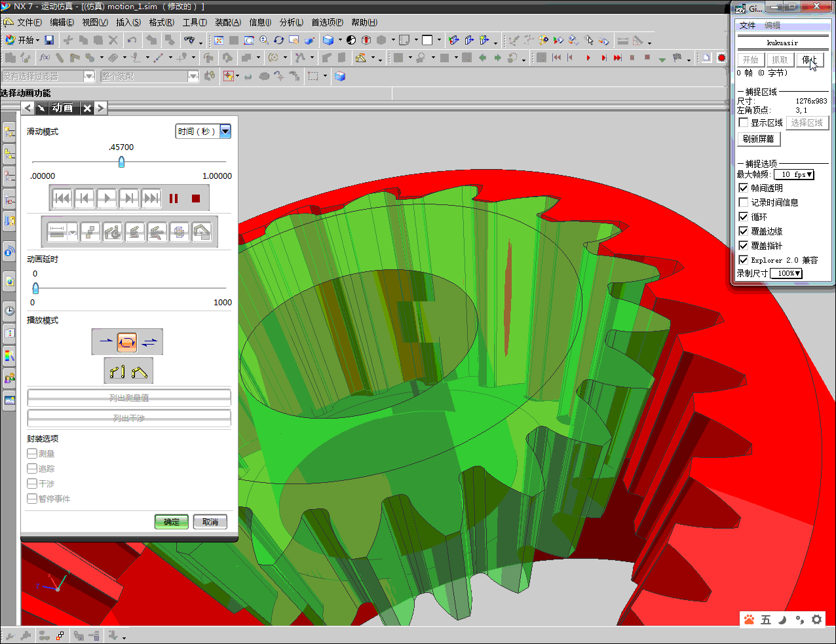Select loop playback mode icon
The height and width of the screenshot is (644, 836).
click(127, 341)
